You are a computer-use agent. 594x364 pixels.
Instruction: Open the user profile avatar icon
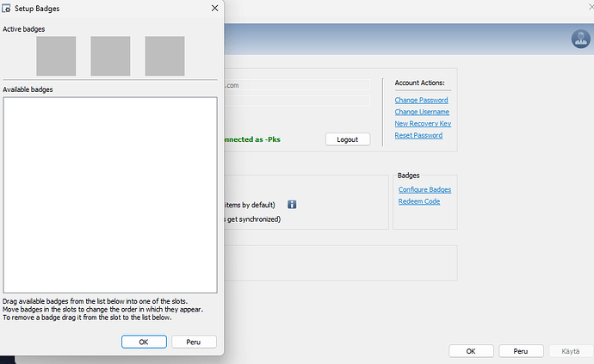coord(581,39)
